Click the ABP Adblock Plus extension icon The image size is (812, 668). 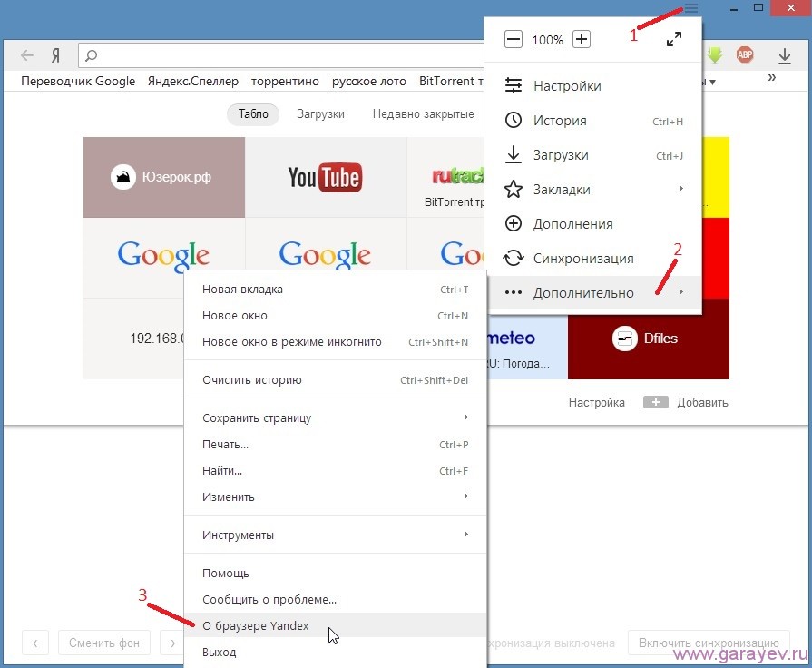pos(745,55)
